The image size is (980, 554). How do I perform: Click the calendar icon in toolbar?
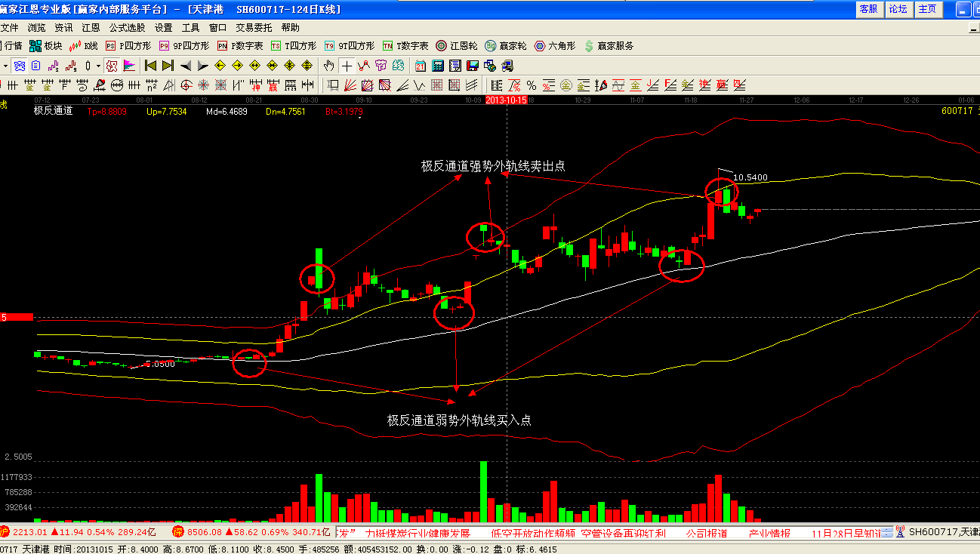point(419,66)
